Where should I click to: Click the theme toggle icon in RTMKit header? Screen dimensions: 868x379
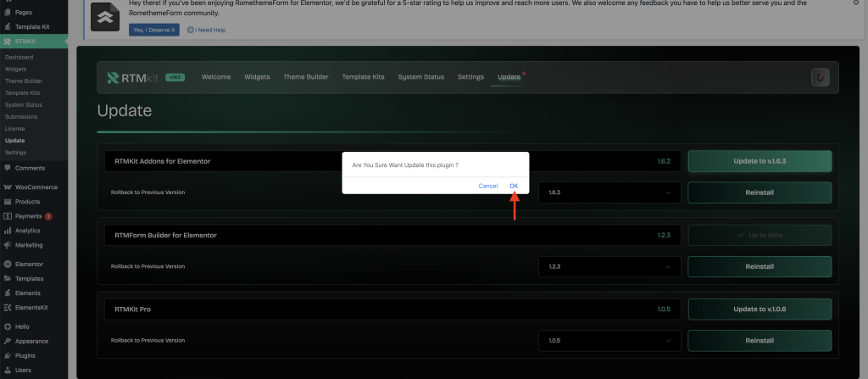point(821,77)
